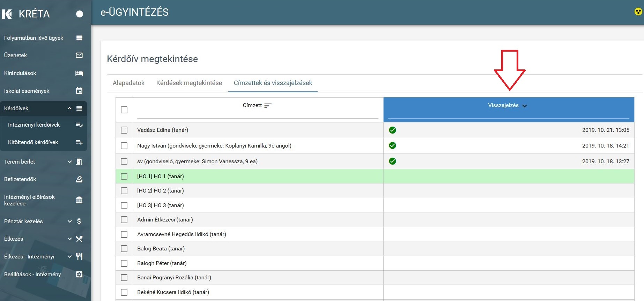The width and height of the screenshot is (644, 301).
Task: Check the box for Balogh Péter
Action: (x=124, y=263)
